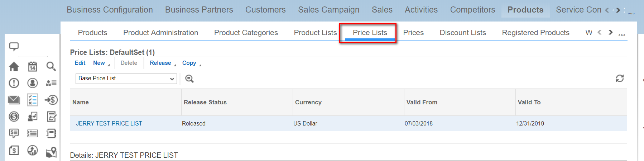
Task: Open the calendar icon showing 14
Action: click(33, 66)
